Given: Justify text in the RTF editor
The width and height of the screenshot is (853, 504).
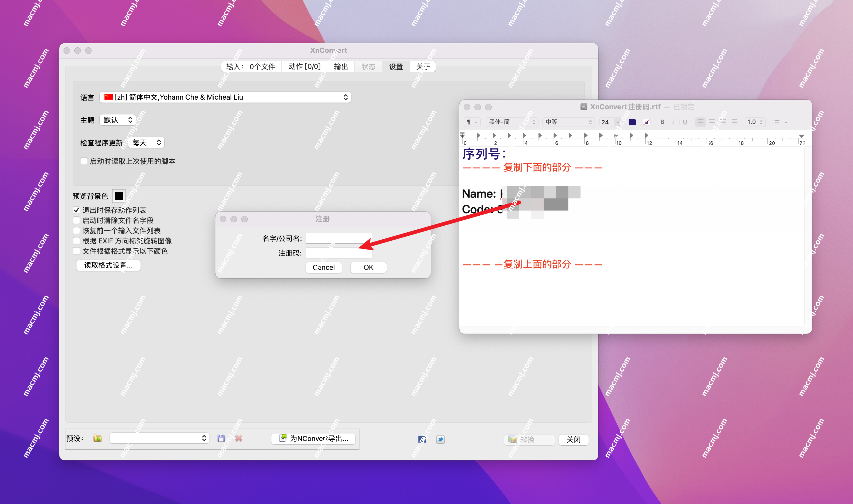Looking at the screenshot, I should (x=735, y=122).
